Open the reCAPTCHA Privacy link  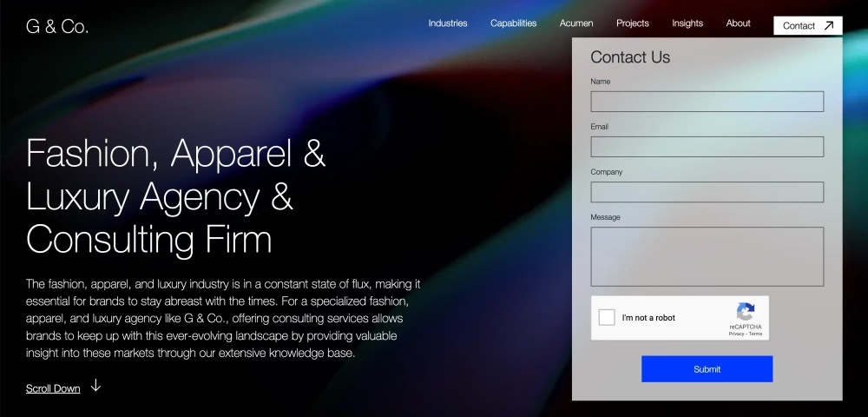coord(735,334)
